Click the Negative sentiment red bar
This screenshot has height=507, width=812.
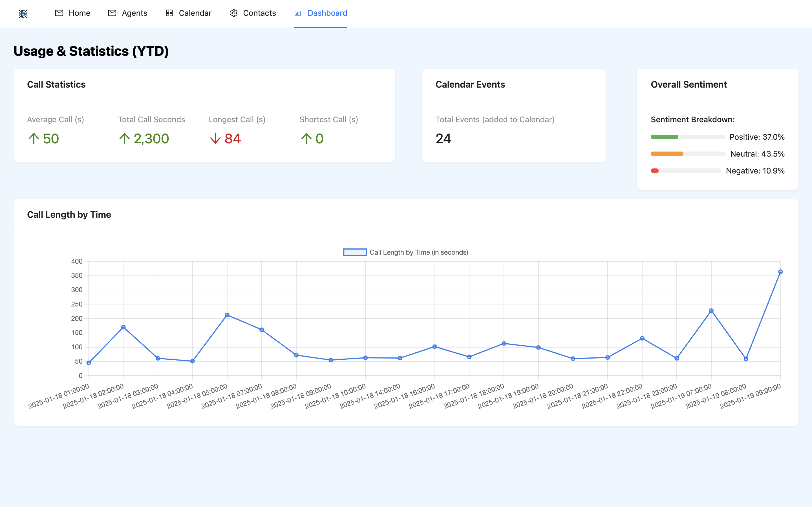[655, 171]
